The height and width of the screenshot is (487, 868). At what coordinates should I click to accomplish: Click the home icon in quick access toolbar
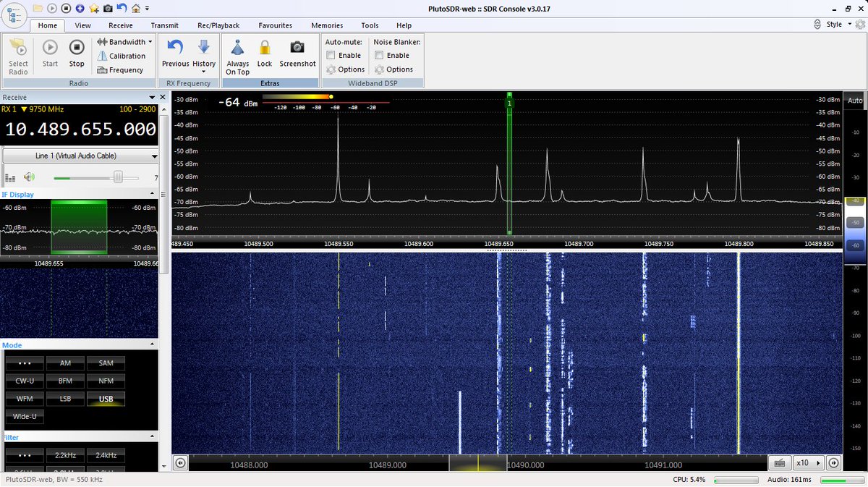click(136, 8)
